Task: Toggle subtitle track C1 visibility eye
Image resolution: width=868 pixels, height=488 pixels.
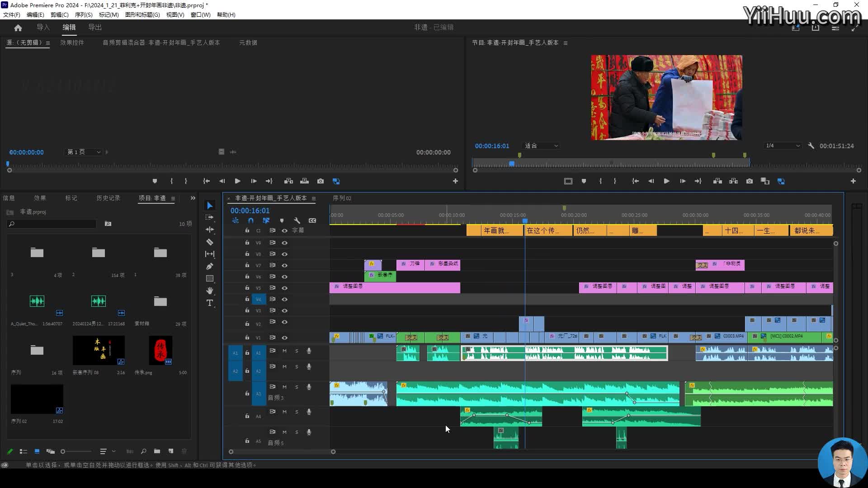Action: pyautogui.click(x=285, y=231)
